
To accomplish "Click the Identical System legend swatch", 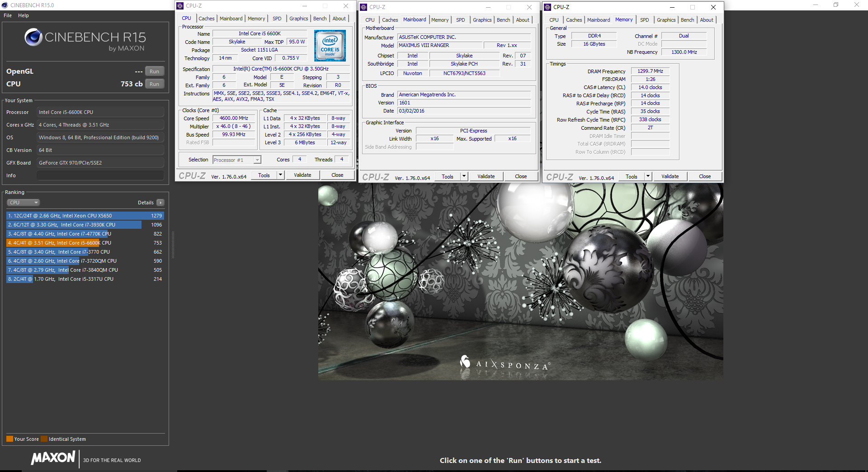I will point(44,439).
